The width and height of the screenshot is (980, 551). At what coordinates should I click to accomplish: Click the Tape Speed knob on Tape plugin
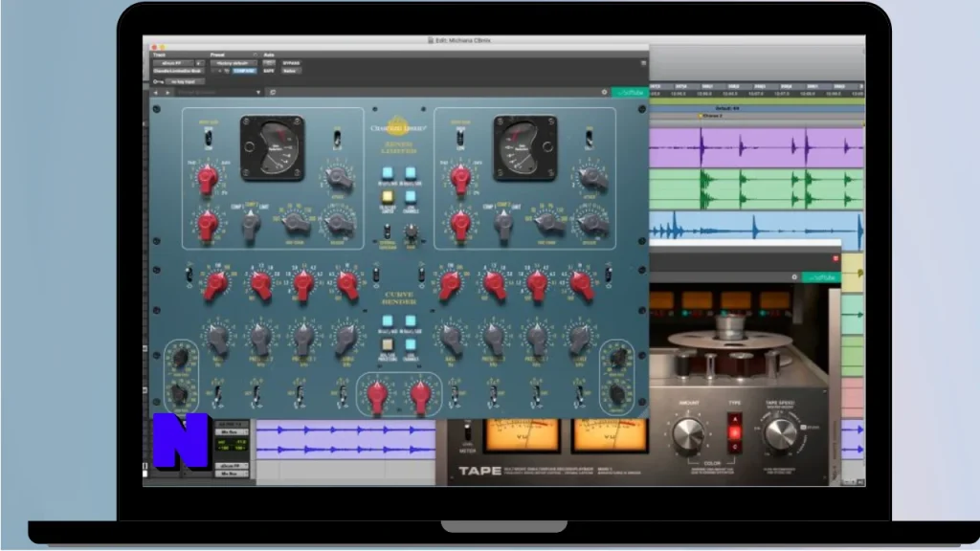(780, 434)
